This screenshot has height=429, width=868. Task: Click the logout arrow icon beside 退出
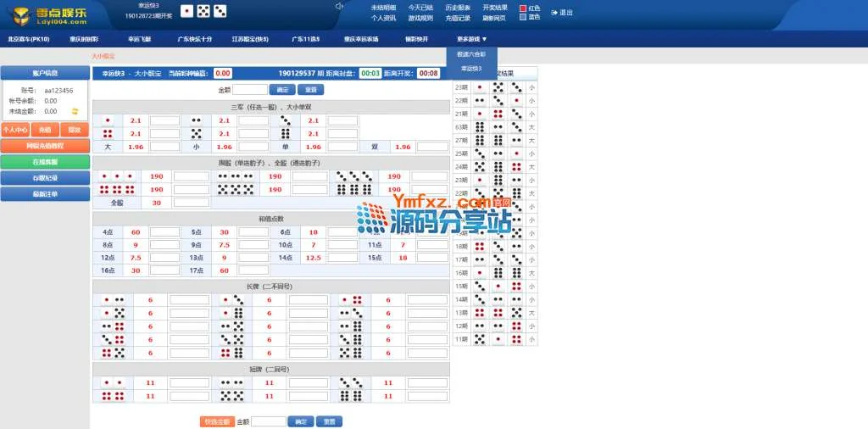tap(554, 13)
